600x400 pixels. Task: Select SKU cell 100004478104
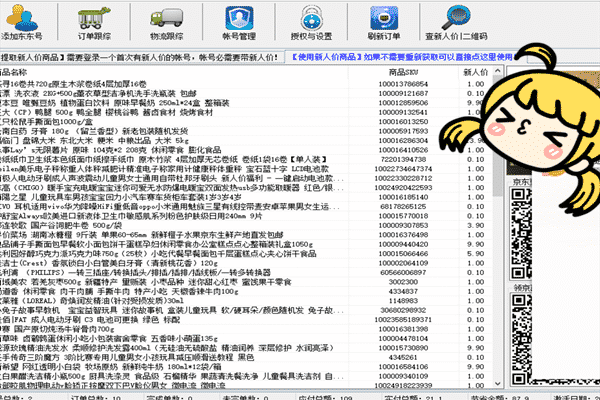click(403, 338)
